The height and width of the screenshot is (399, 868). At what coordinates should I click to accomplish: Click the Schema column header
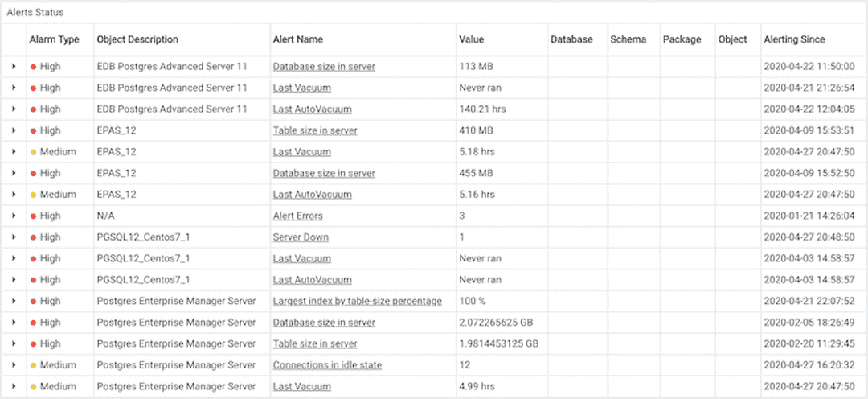[x=628, y=39]
